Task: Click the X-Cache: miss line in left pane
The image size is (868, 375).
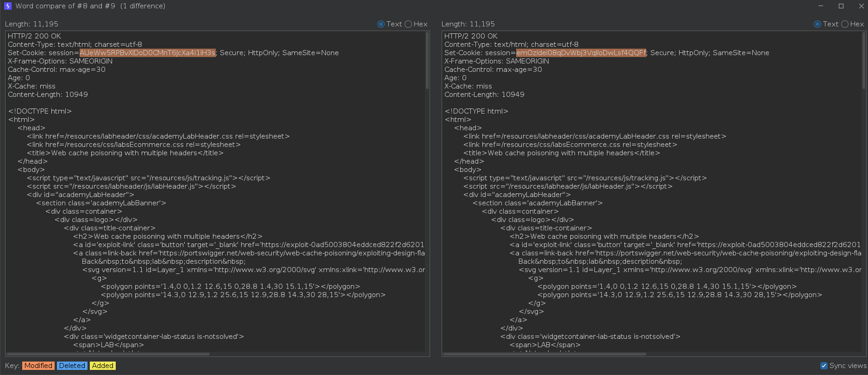Action: click(x=31, y=86)
